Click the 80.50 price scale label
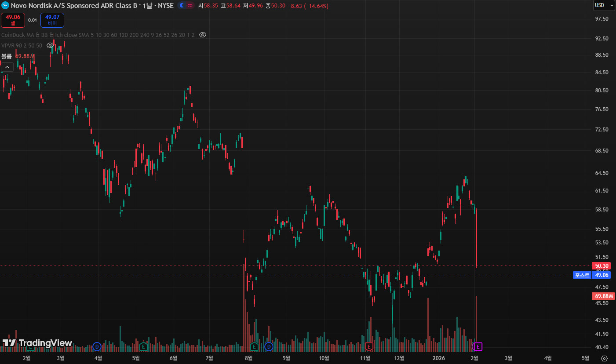 [601, 91]
